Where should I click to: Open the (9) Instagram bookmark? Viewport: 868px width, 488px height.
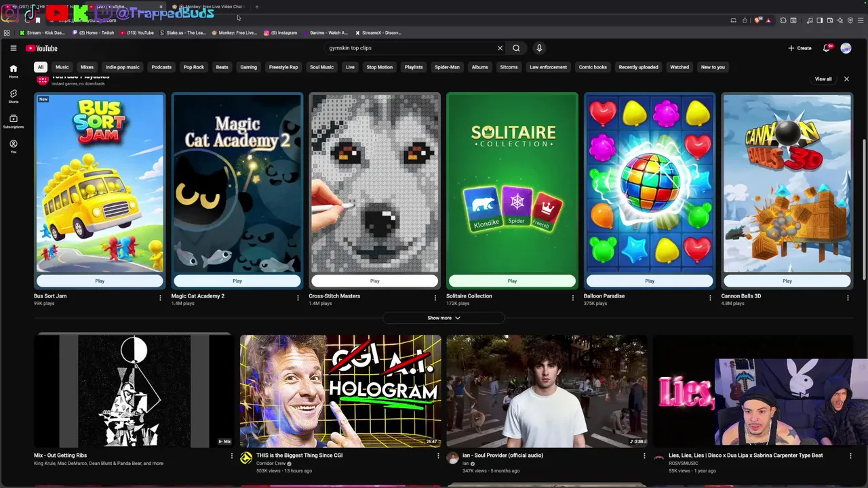[x=281, y=33]
